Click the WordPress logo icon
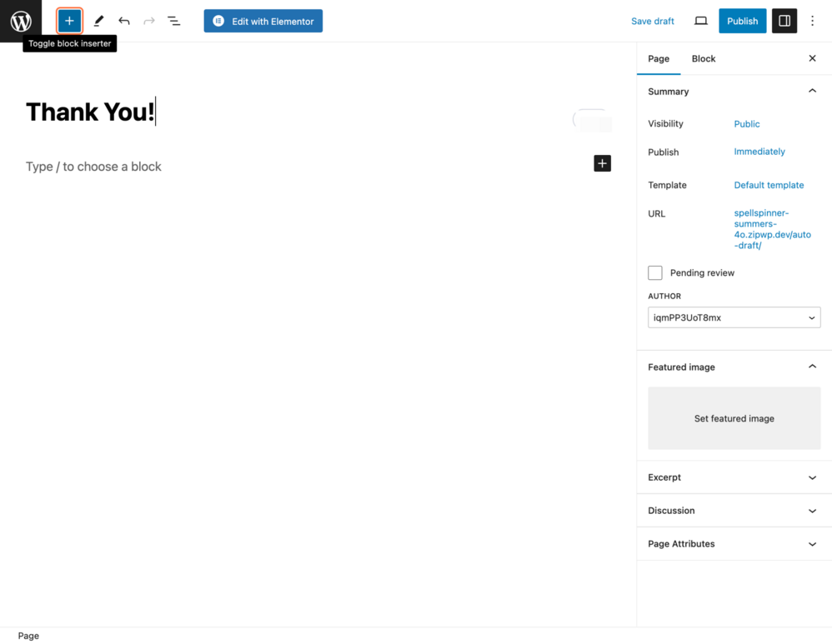The height and width of the screenshot is (644, 832). [20, 20]
